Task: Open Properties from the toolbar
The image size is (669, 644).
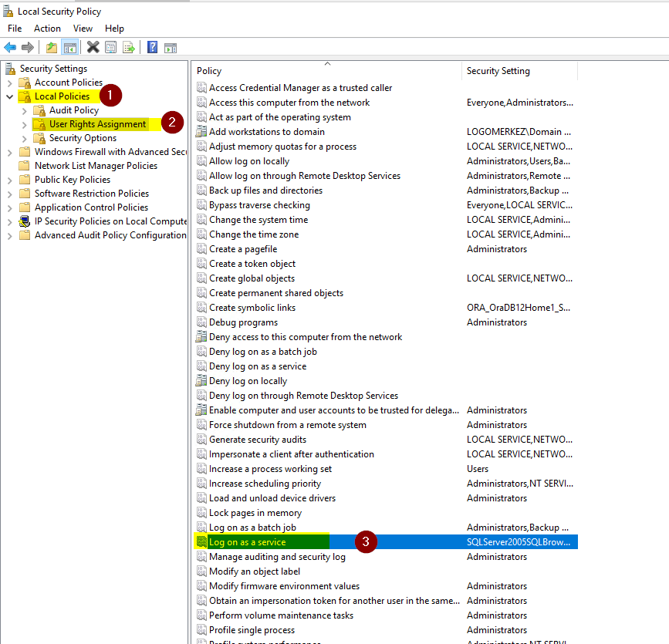Action: pos(111,48)
